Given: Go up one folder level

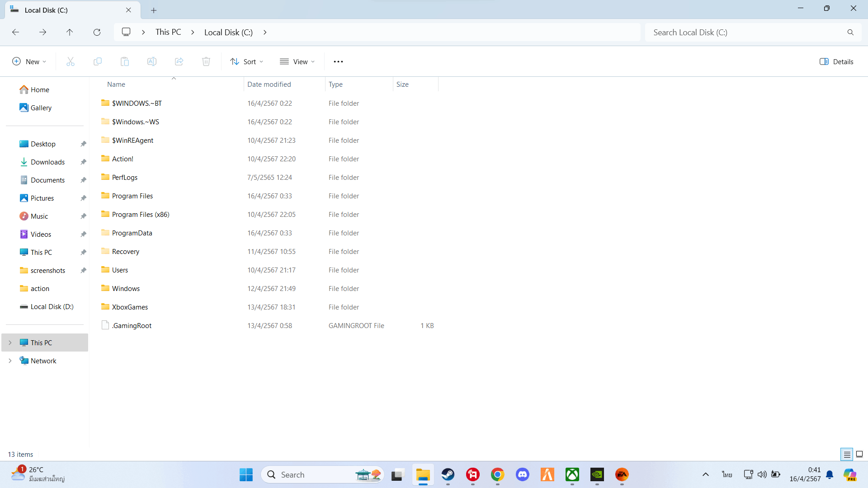Looking at the screenshot, I should (70, 32).
